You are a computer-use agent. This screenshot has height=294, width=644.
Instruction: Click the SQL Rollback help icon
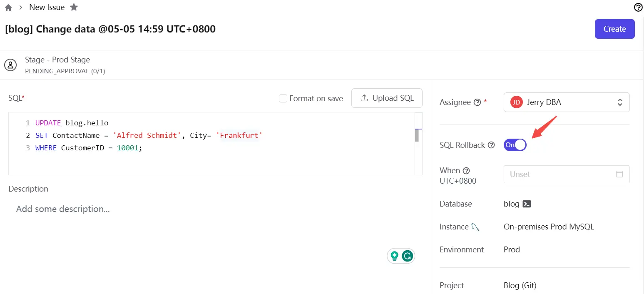pyautogui.click(x=491, y=145)
